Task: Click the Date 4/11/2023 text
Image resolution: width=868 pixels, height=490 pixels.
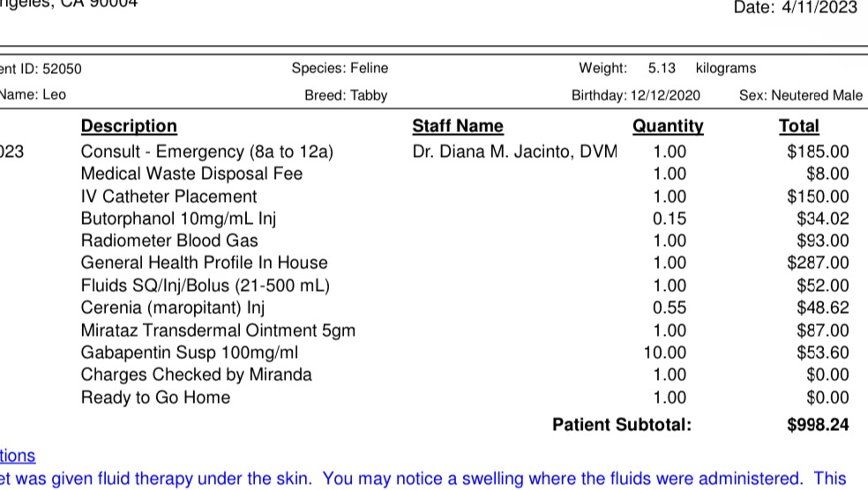Action: 795,8
